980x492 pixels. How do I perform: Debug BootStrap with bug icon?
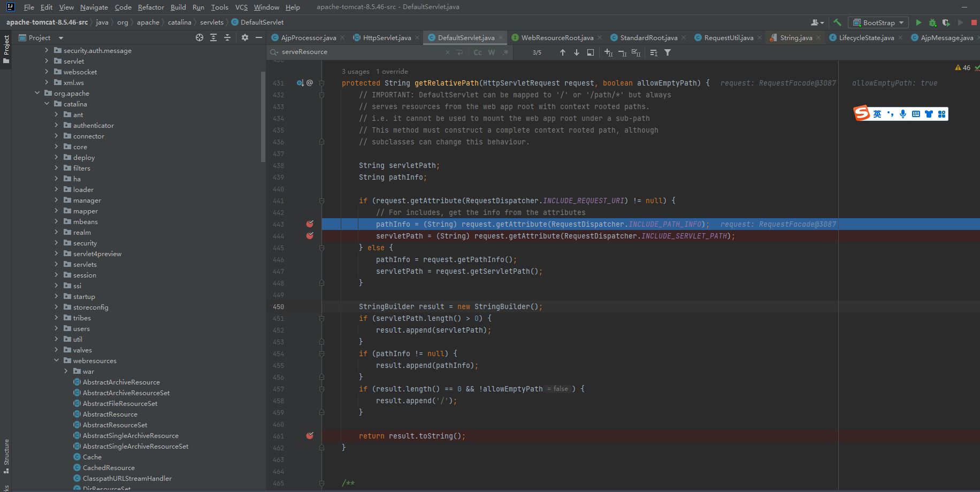pos(932,22)
